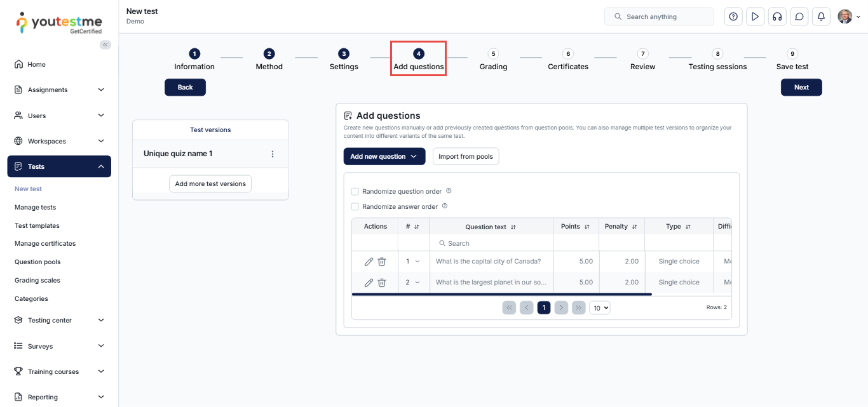Image resolution: width=868 pixels, height=407 pixels.
Task: Click the Next button
Action: pos(801,88)
